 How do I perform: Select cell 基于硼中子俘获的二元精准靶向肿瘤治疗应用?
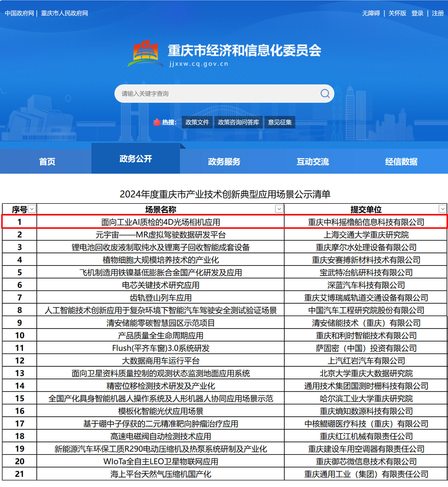[x=161, y=424]
